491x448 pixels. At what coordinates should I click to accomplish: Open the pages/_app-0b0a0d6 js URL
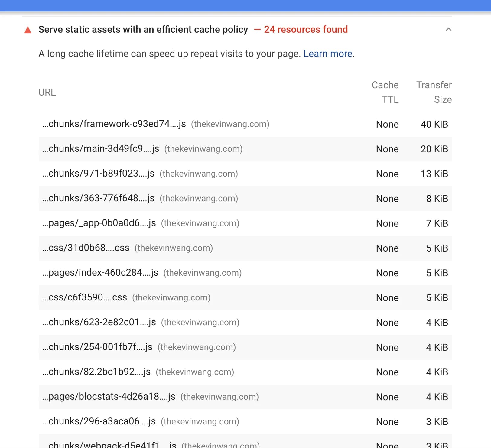coord(99,223)
